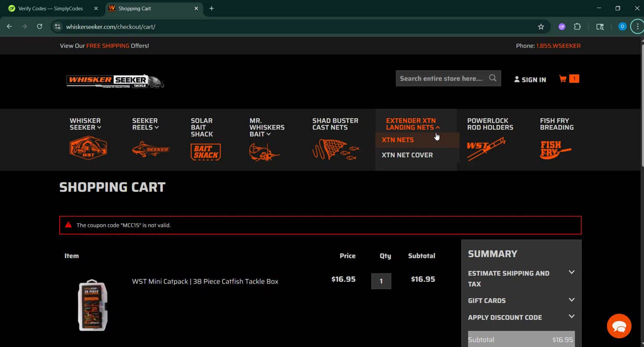Click the FREE SHIPPING offers link

pyautogui.click(x=108, y=46)
